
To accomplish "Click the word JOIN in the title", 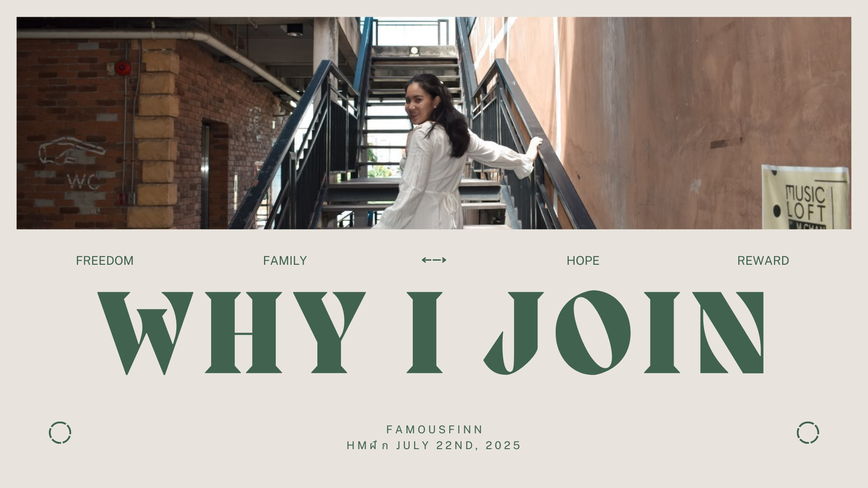I will [x=624, y=333].
